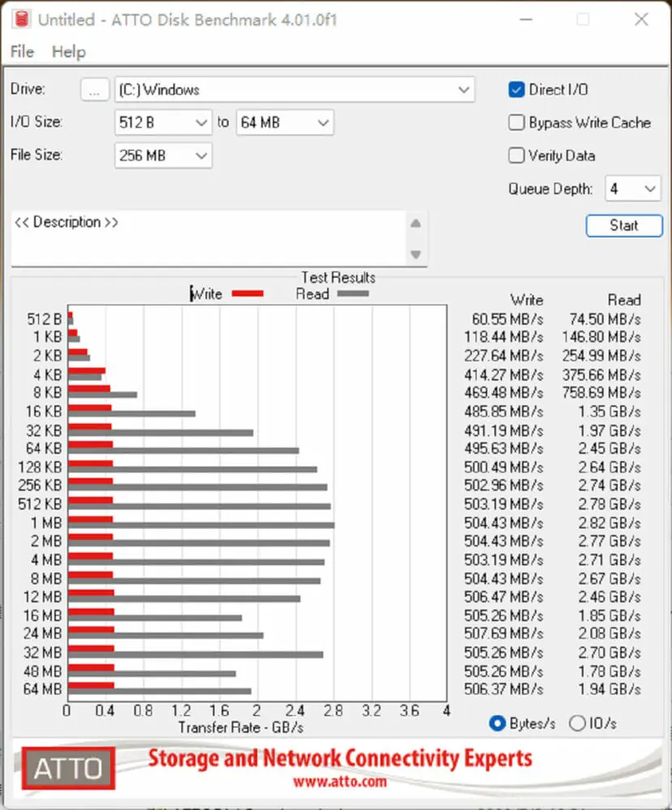This screenshot has height=810, width=672.
Task: Enable Bypass Write Cache option
Action: [x=517, y=123]
